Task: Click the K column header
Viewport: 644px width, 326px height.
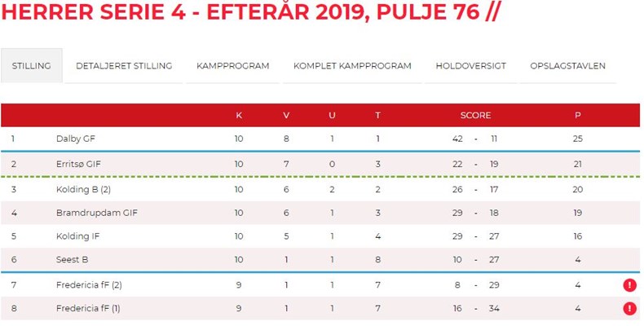Action: [239, 115]
